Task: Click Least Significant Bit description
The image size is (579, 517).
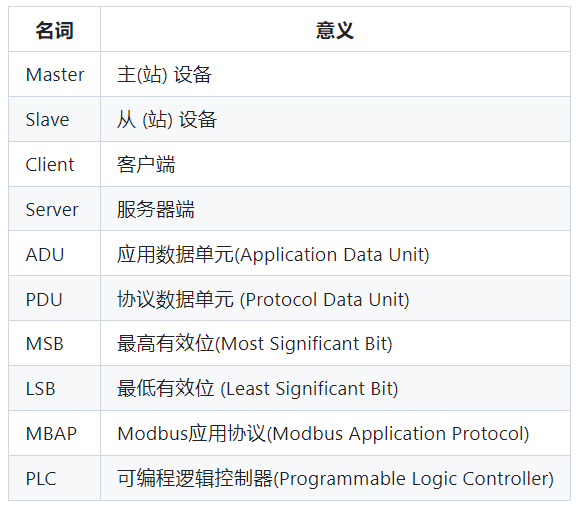Action: click(258, 389)
